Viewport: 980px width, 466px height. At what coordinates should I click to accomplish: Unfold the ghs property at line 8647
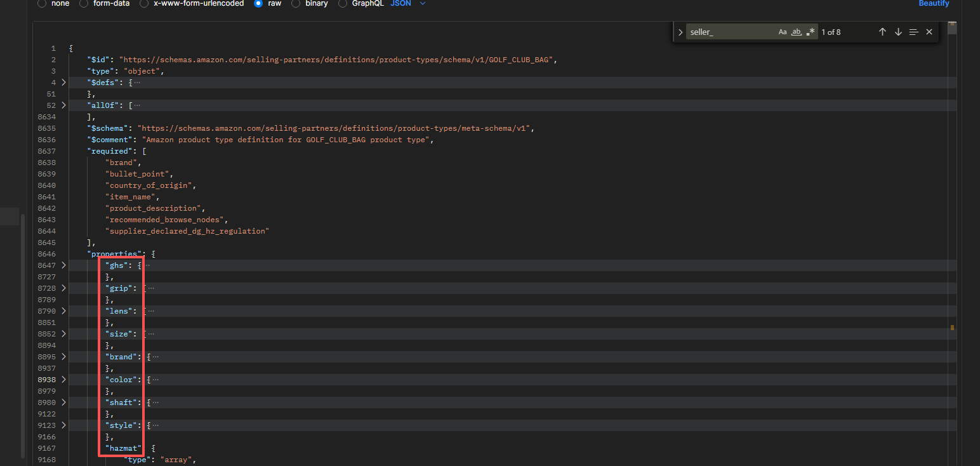point(63,265)
